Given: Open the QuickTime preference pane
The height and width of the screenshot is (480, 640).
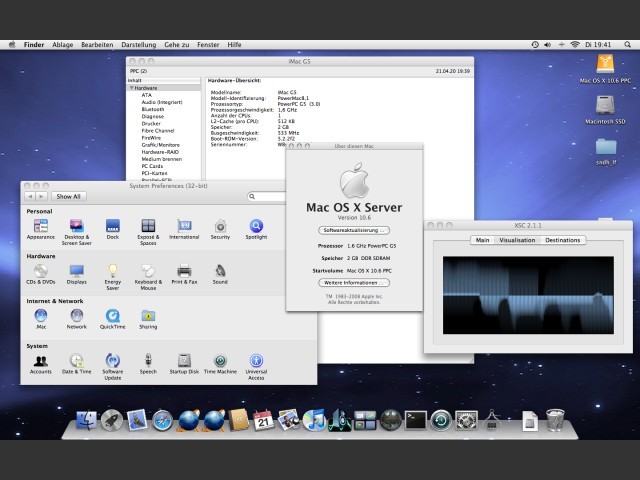Looking at the screenshot, I should [113, 319].
